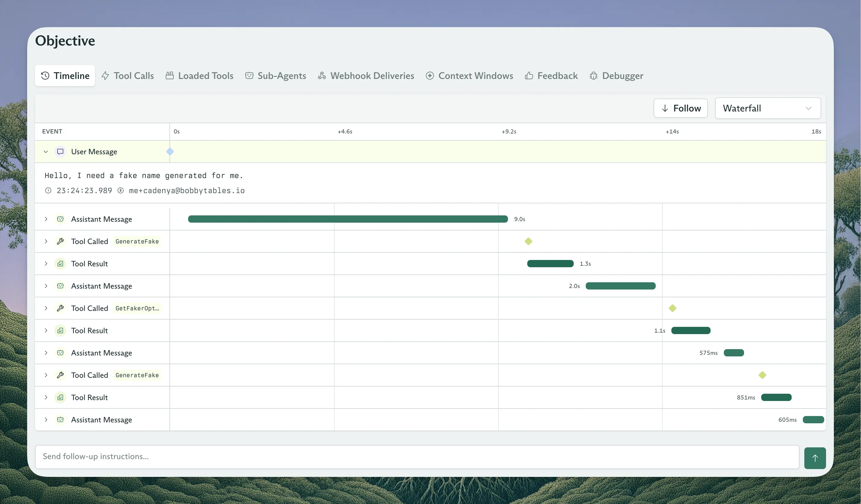Open the Tool Calls tab
This screenshot has height=504, width=861.
point(128,75)
